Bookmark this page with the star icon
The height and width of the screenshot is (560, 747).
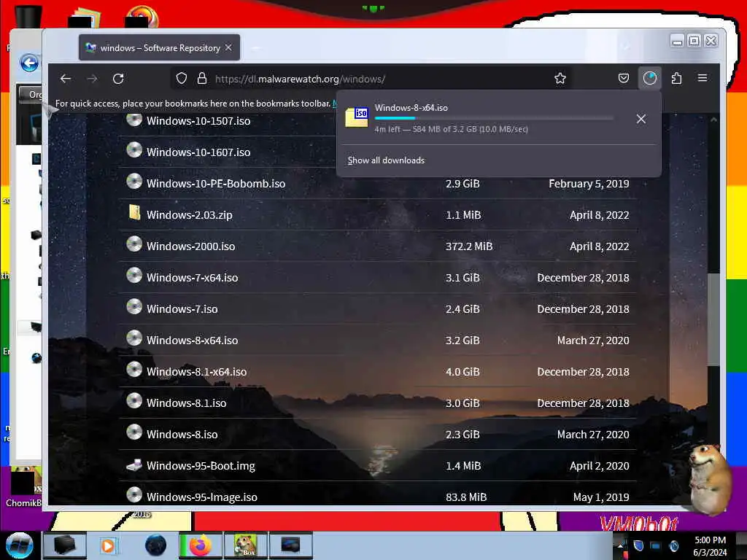[560, 79]
